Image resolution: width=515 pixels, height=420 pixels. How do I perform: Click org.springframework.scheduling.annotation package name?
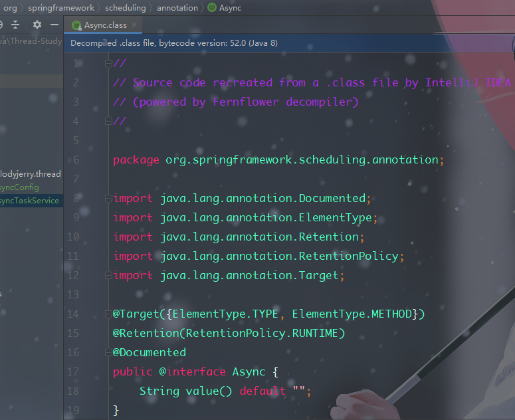(x=302, y=160)
